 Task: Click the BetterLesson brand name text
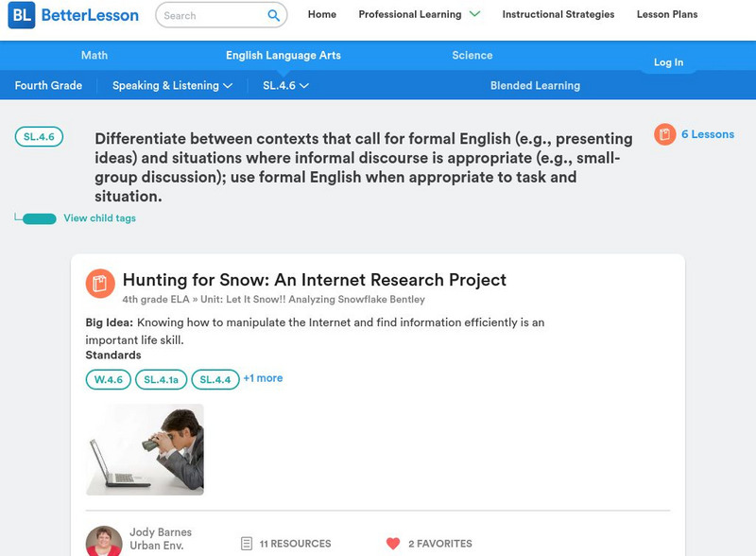pyautogui.click(x=90, y=15)
